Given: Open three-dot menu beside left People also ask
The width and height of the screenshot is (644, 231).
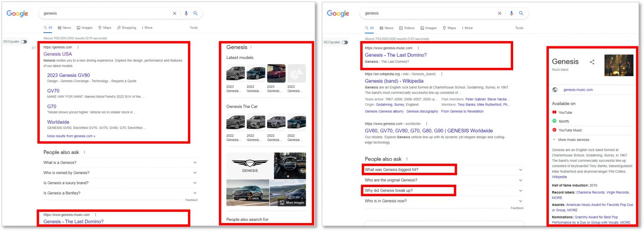Looking at the screenshot, I should point(84,152).
